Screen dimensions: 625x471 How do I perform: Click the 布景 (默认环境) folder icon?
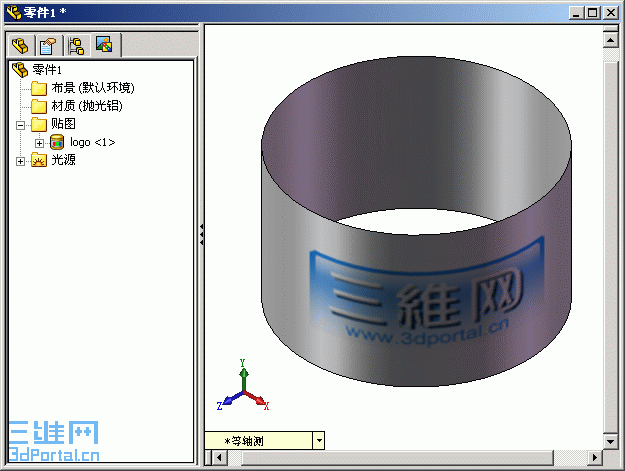tap(39, 88)
